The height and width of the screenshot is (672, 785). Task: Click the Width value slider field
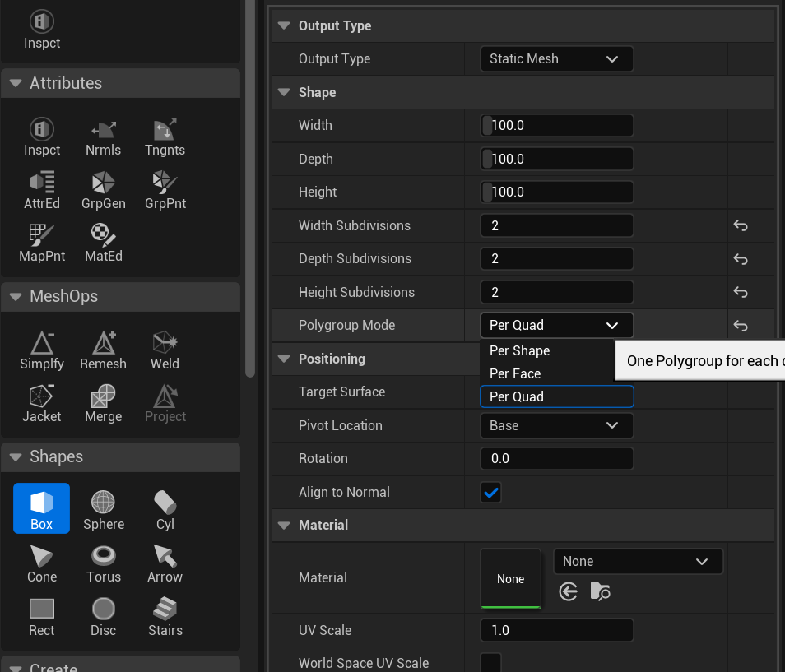(556, 126)
